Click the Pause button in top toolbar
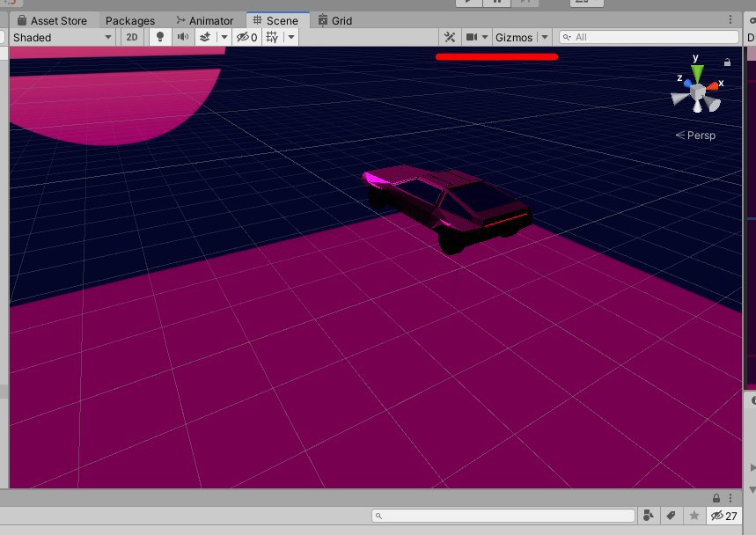This screenshot has width=756, height=535. (x=496, y=2)
